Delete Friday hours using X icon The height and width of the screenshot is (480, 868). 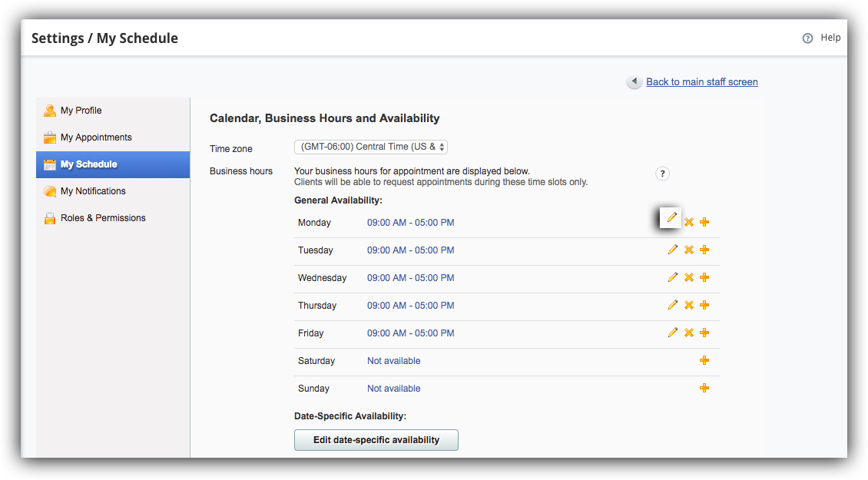coord(689,333)
